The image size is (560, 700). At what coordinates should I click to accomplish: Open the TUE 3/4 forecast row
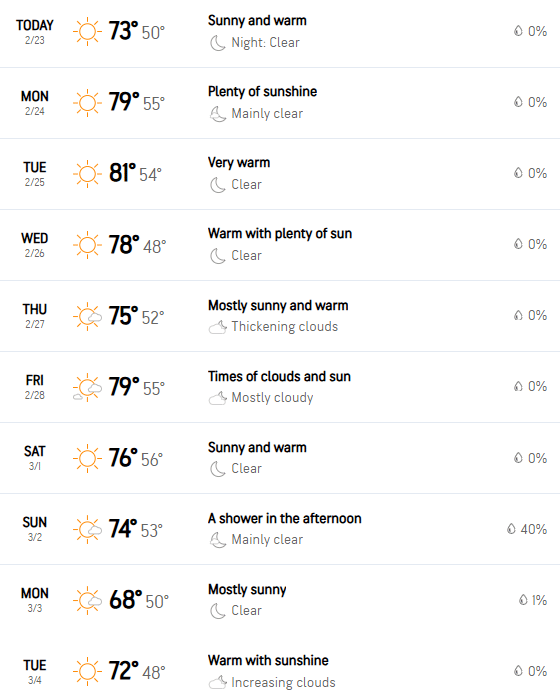tap(280, 671)
